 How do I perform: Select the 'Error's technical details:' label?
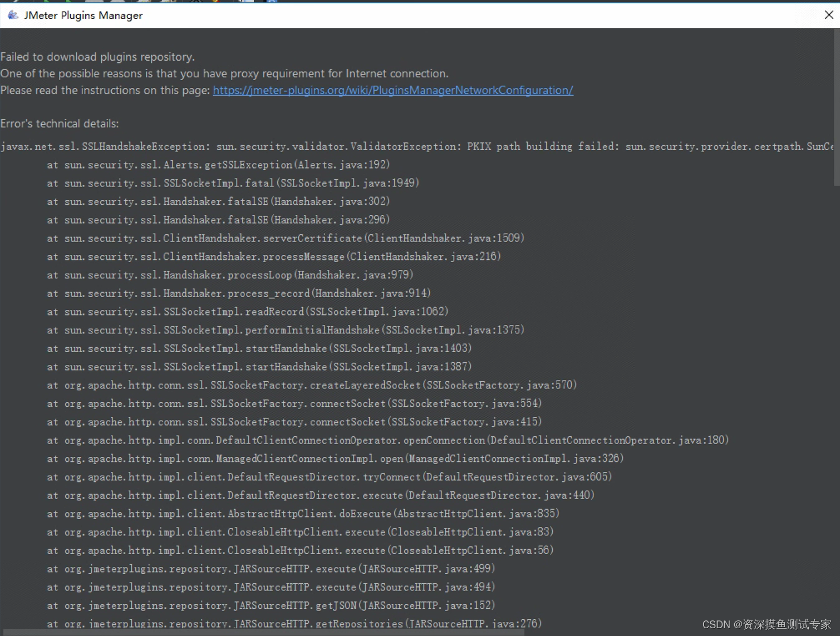[60, 124]
